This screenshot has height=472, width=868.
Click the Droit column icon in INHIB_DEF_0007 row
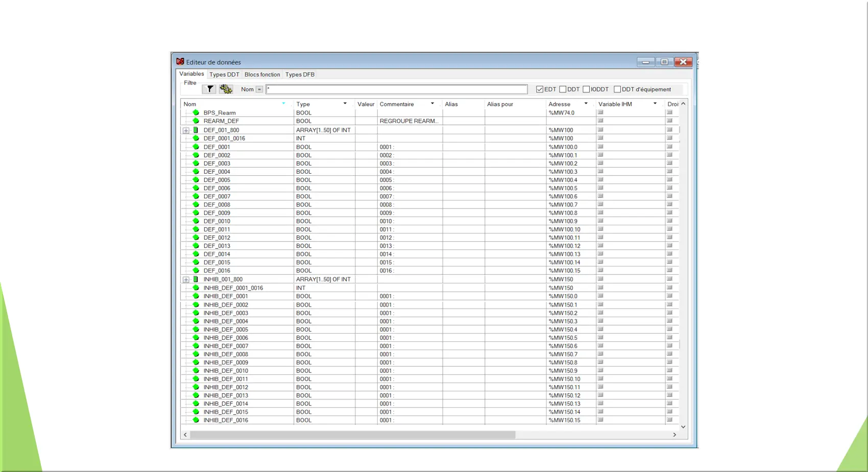click(x=669, y=345)
